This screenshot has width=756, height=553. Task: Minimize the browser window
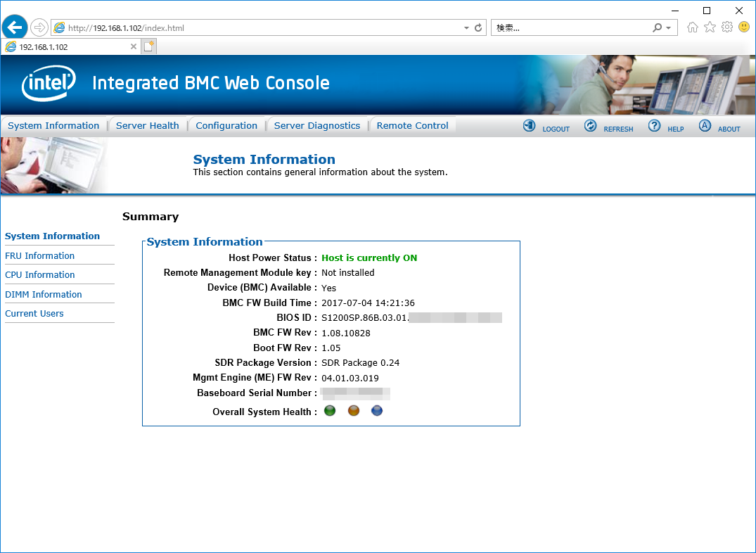pyautogui.click(x=675, y=10)
